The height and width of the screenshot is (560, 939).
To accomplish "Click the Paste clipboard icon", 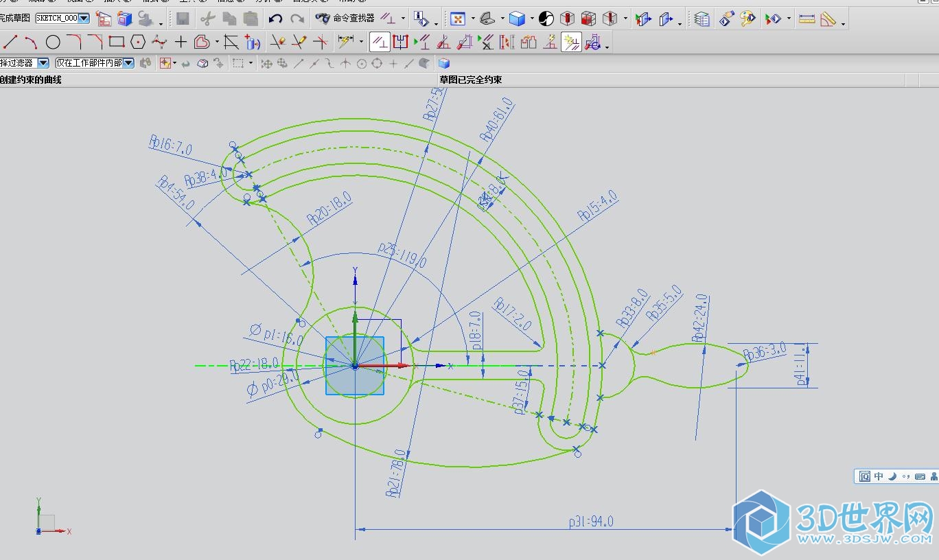I will pos(251,19).
